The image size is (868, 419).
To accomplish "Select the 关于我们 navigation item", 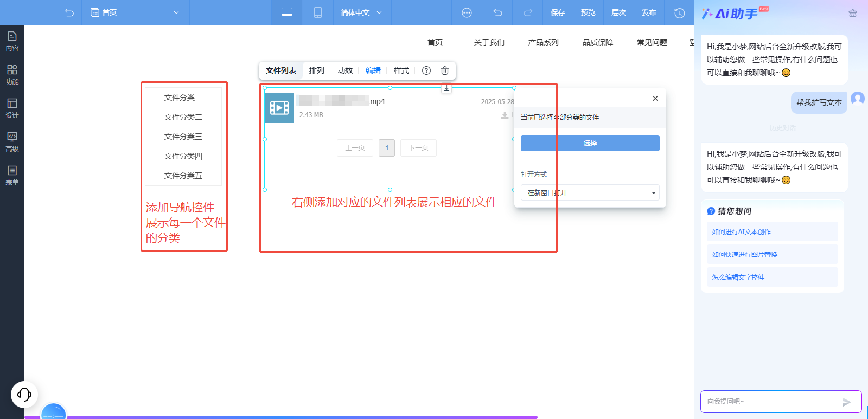I will click(489, 42).
